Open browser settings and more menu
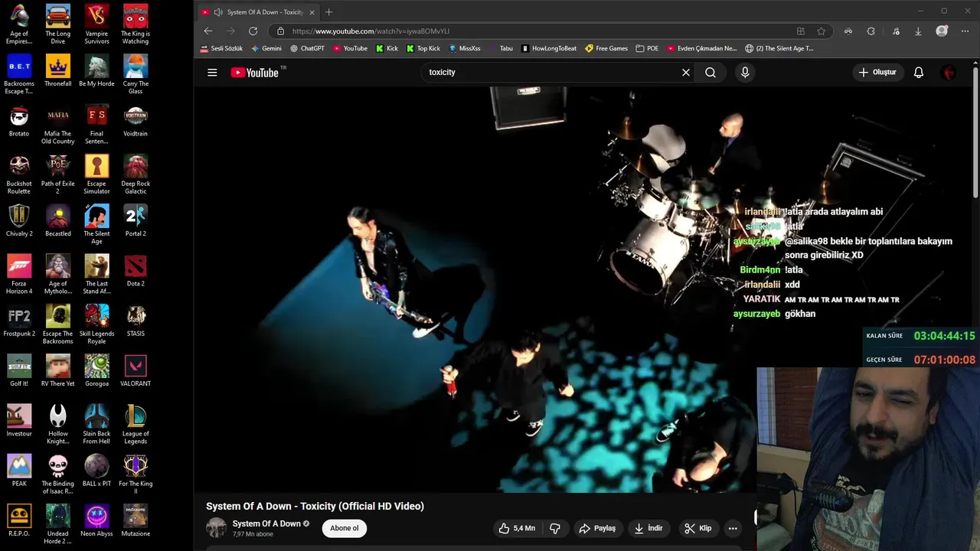The image size is (980, 551). coord(965,31)
